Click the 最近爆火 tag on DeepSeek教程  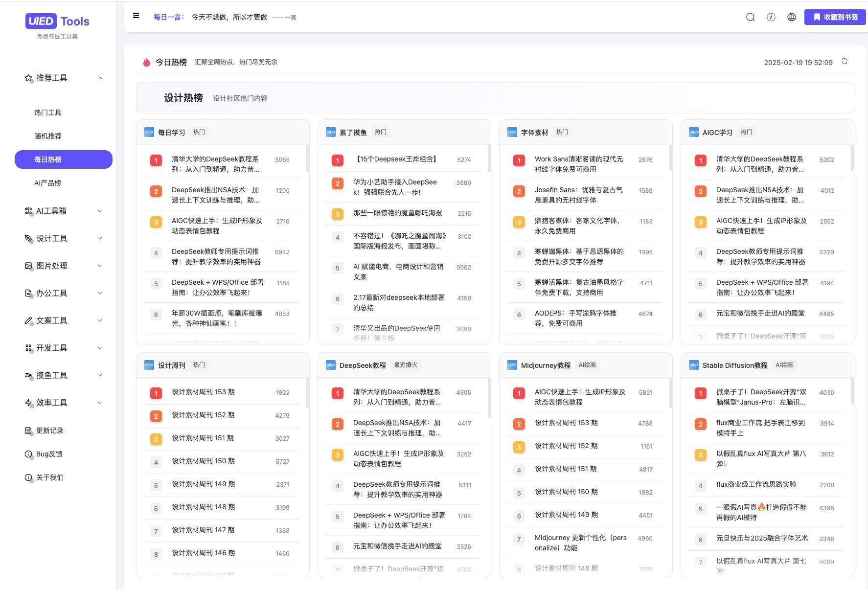point(406,365)
